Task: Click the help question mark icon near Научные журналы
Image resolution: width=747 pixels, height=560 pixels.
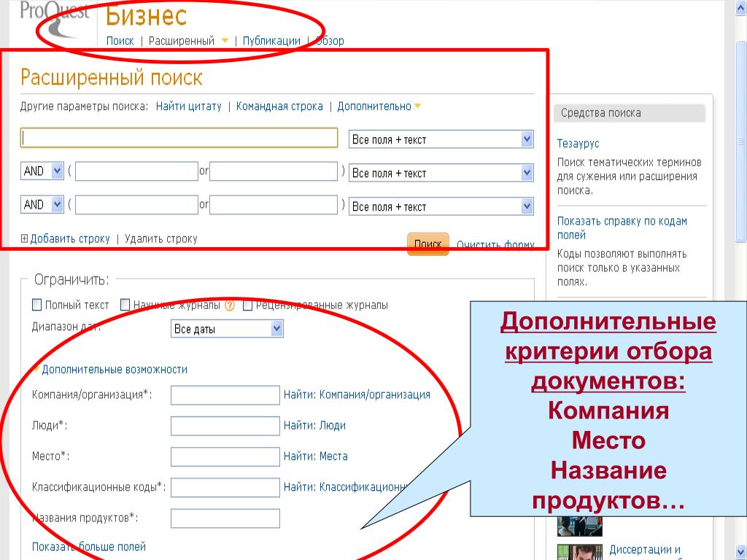Action: [x=230, y=306]
